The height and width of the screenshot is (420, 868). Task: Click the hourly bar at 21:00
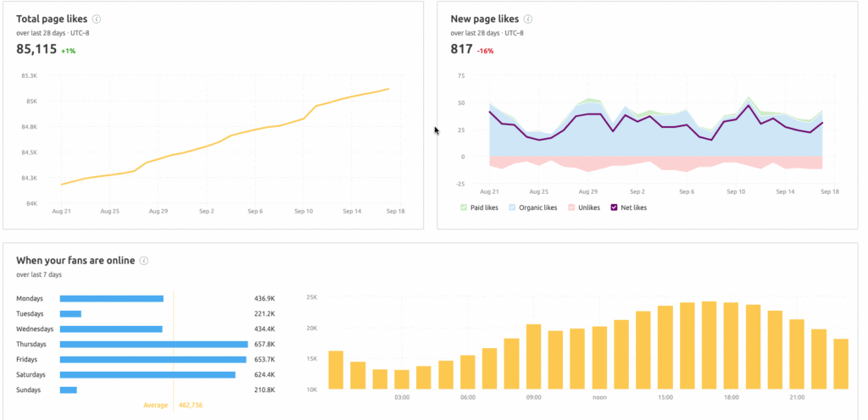[x=797, y=354]
